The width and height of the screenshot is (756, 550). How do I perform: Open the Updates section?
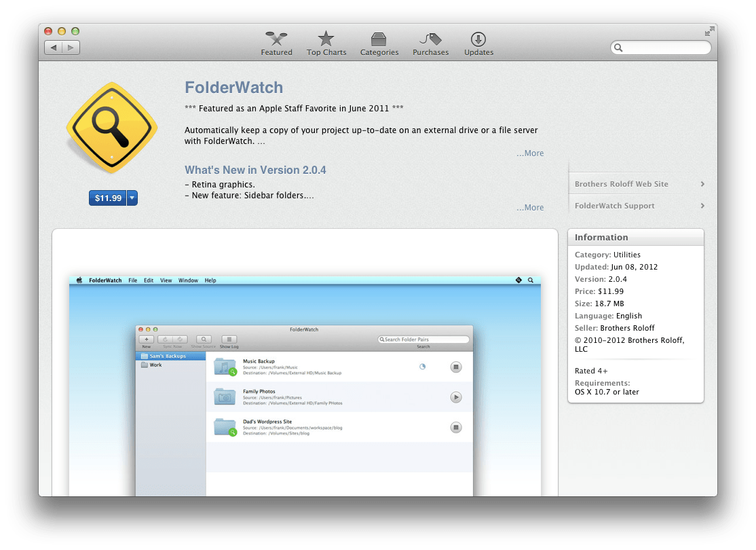[x=478, y=43]
